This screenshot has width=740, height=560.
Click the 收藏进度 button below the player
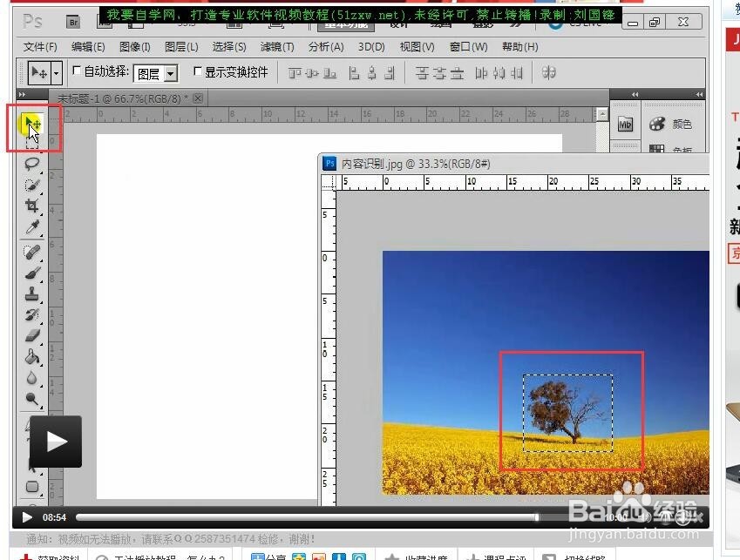(x=418, y=557)
